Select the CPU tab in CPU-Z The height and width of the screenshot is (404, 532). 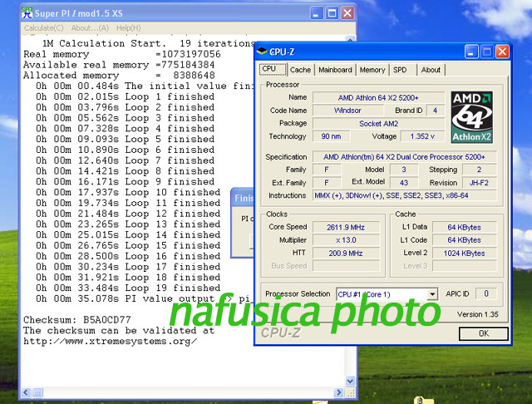(x=273, y=69)
